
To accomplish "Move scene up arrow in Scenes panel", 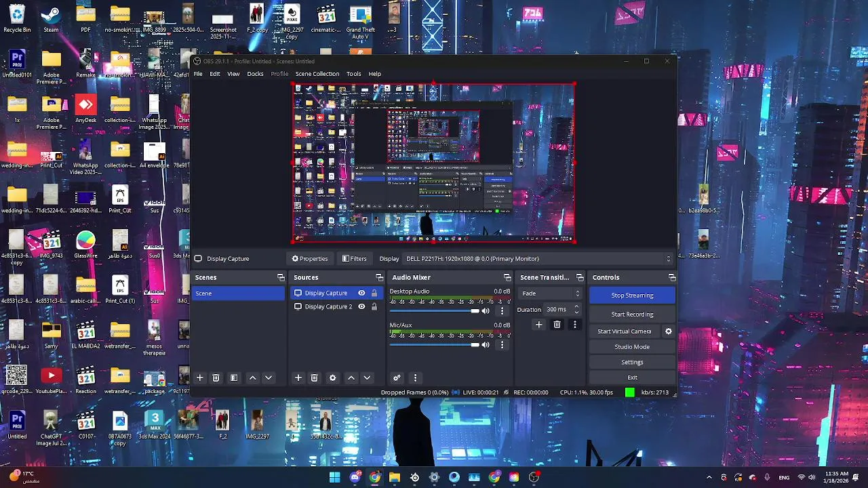I will pos(252,378).
